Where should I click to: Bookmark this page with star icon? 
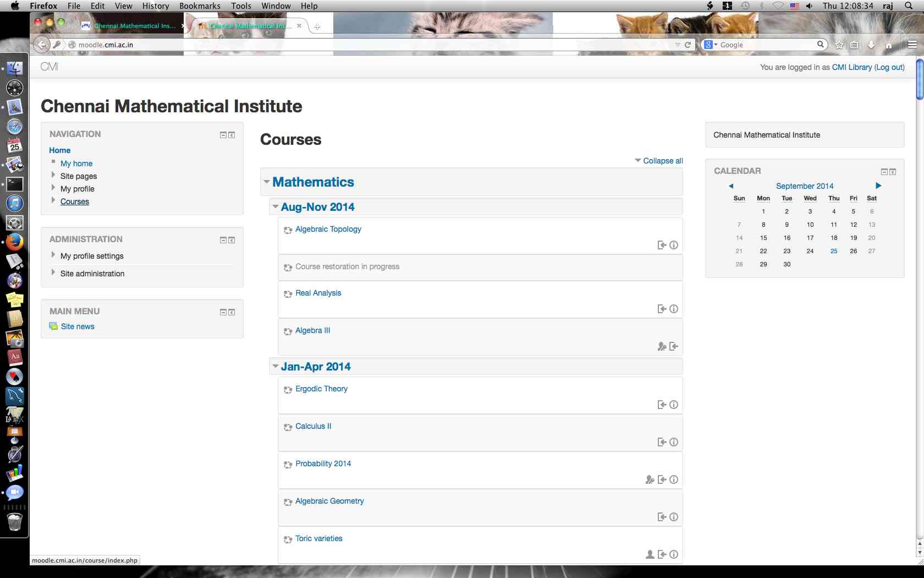click(x=839, y=45)
